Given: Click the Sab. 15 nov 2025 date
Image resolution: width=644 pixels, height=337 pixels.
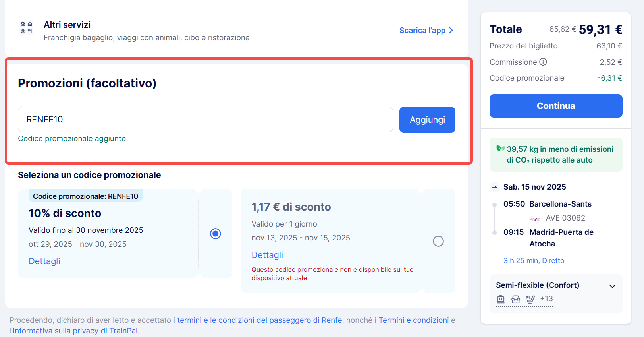Looking at the screenshot, I should [x=535, y=187].
